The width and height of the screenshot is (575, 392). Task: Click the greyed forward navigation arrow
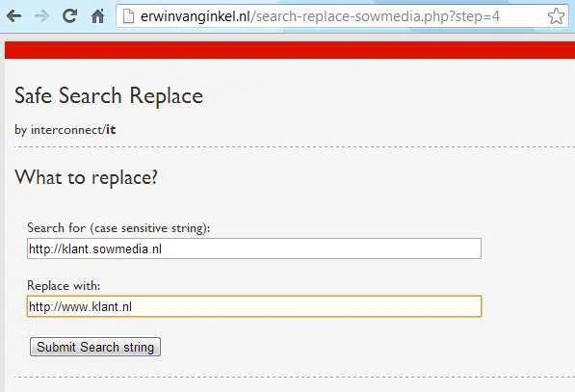coord(41,16)
